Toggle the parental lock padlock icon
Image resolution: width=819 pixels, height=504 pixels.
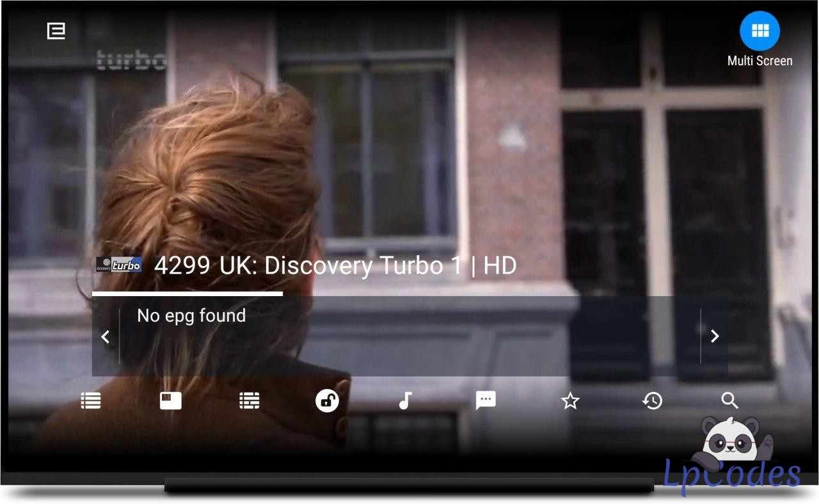pyautogui.click(x=327, y=401)
